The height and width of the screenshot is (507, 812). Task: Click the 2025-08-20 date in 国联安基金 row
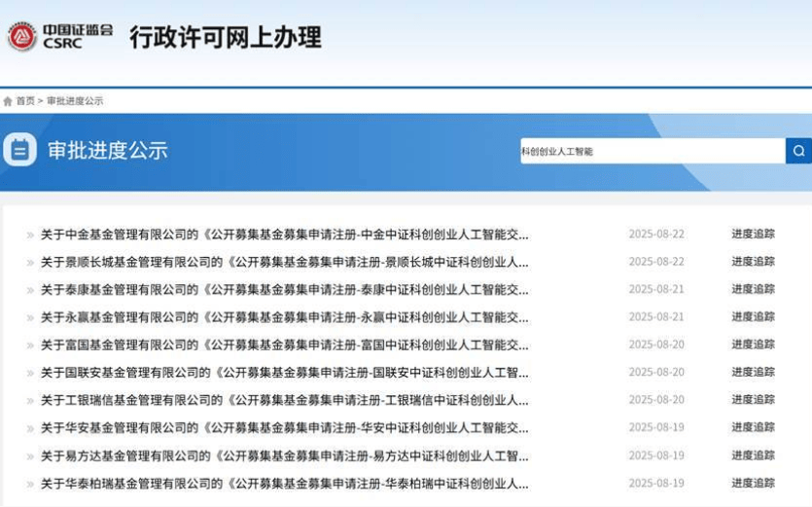coord(656,372)
